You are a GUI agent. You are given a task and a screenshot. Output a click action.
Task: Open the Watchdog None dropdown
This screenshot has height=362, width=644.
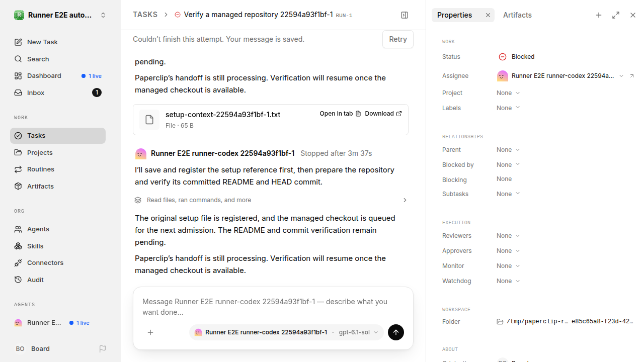point(508,281)
